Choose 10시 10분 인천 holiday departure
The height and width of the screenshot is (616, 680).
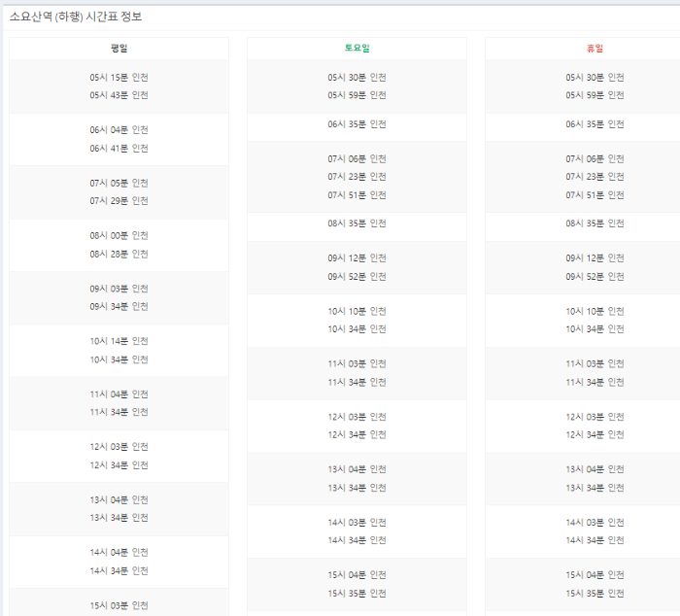point(595,311)
